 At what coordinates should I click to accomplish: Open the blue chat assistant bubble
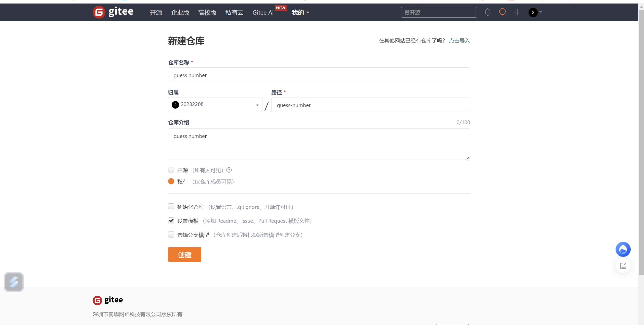click(x=623, y=249)
